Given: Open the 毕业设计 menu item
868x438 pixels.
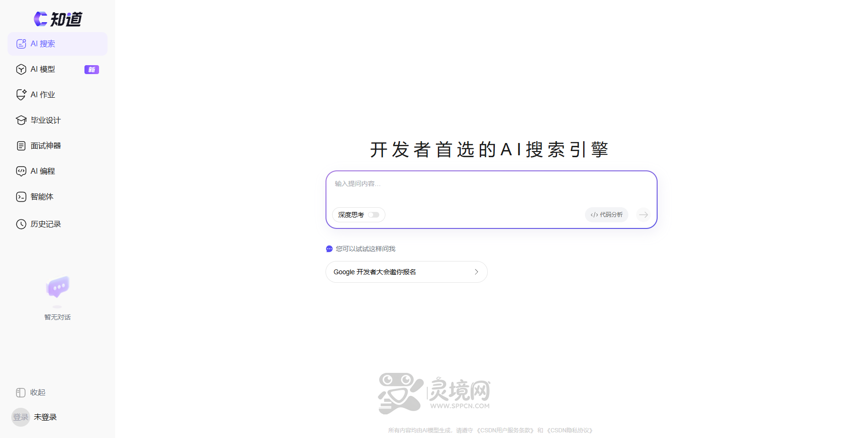Looking at the screenshot, I should click(x=58, y=120).
